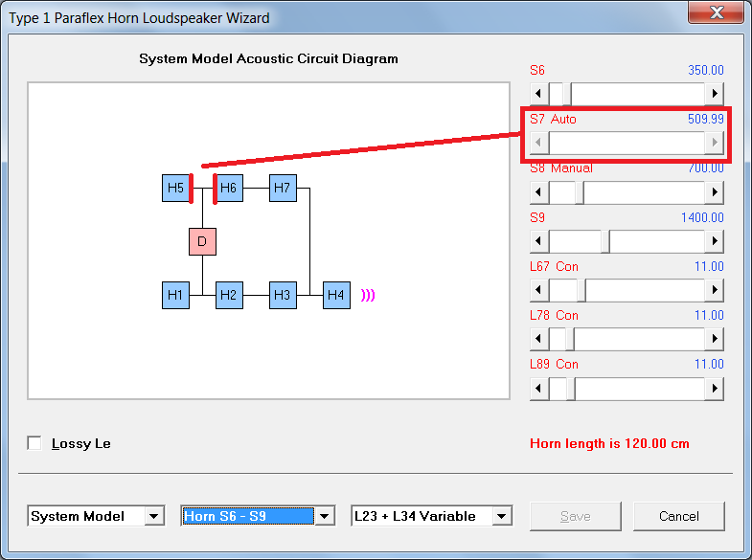The width and height of the screenshot is (752, 560).
Task: Decrease S6 with left arrow
Action: [539, 94]
